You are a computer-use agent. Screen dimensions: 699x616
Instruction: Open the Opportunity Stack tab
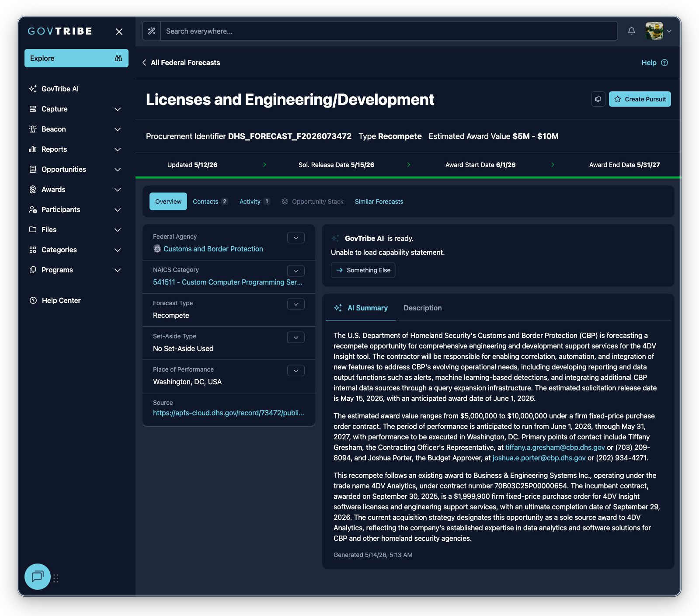click(313, 202)
